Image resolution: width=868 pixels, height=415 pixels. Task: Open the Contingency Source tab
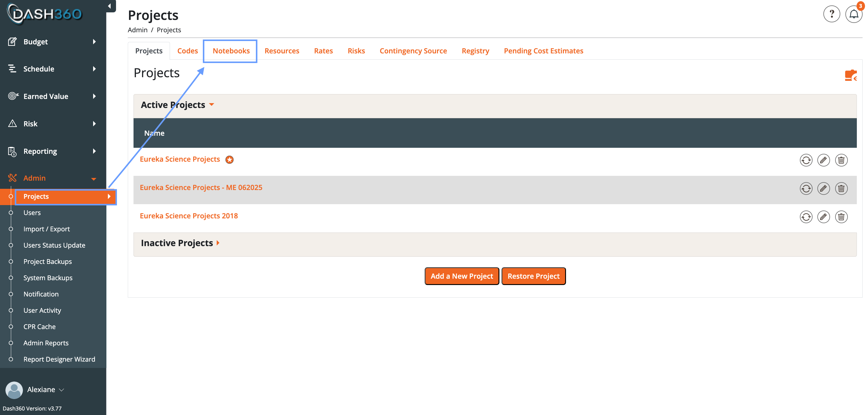point(413,51)
